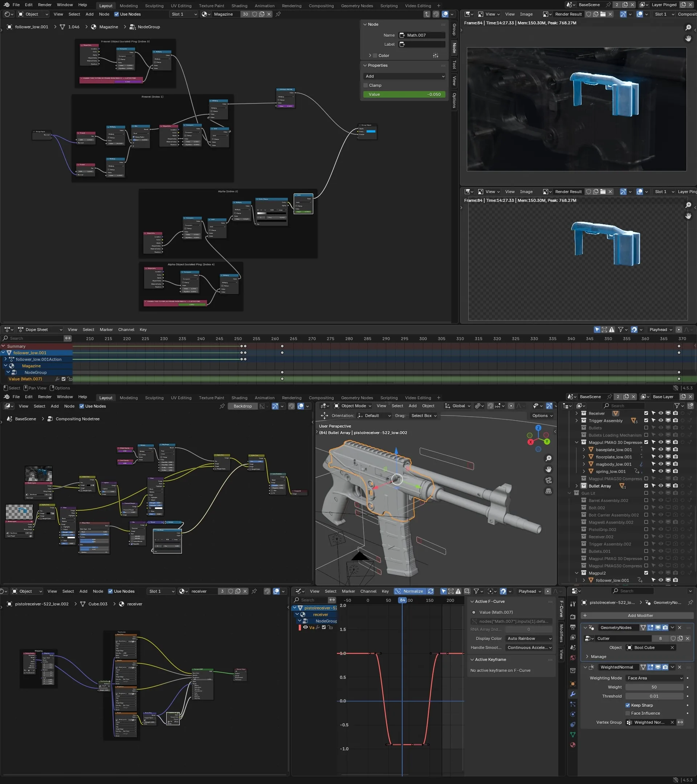Click the invert arrows beside Vertex Group
The height and width of the screenshot is (784, 697).
pos(680,722)
